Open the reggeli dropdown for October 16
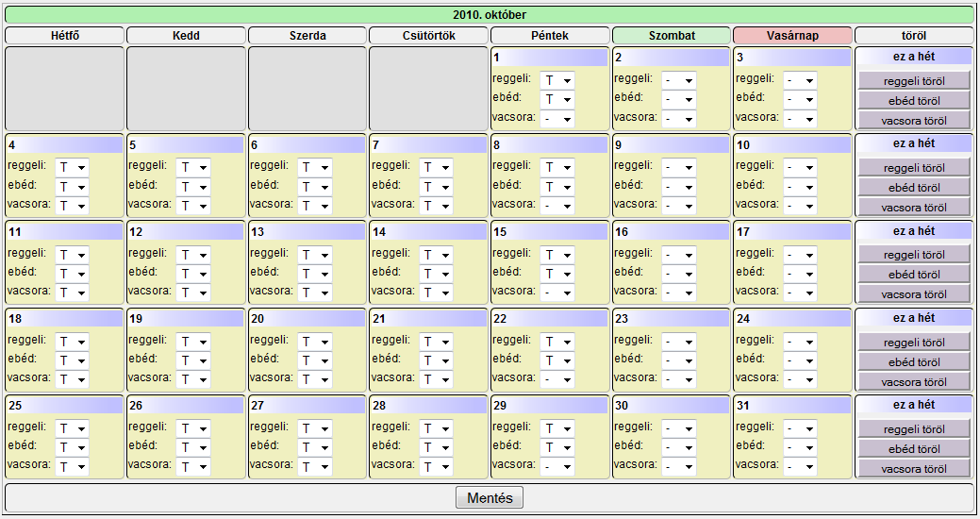The image size is (980, 519). pyautogui.click(x=679, y=255)
